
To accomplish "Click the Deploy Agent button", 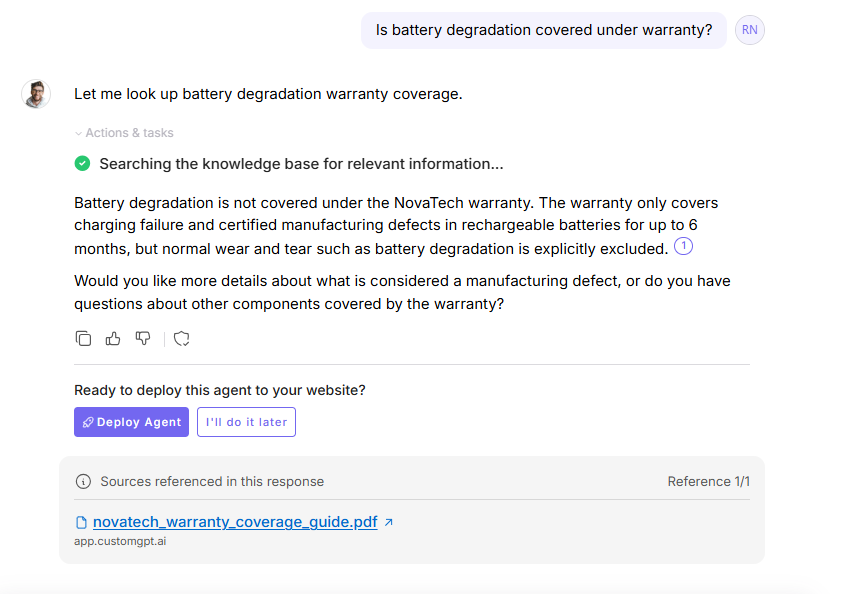I will [132, 422].
